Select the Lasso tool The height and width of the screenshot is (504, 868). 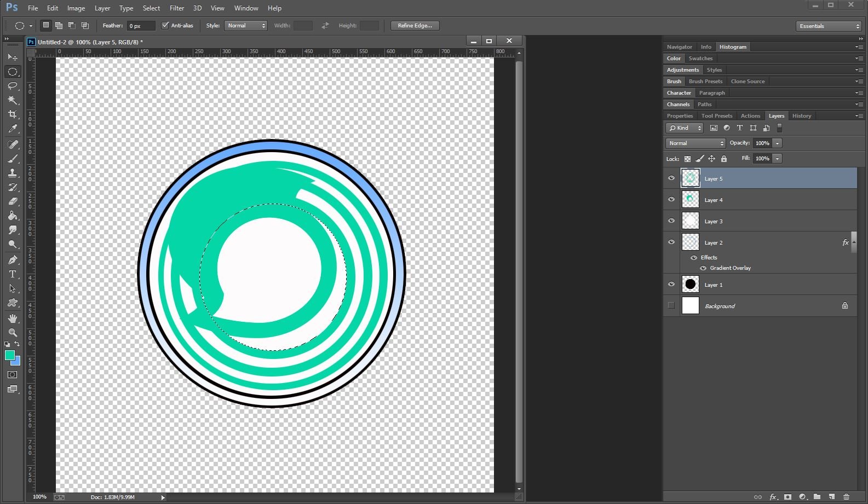click(x=13, y=86)
